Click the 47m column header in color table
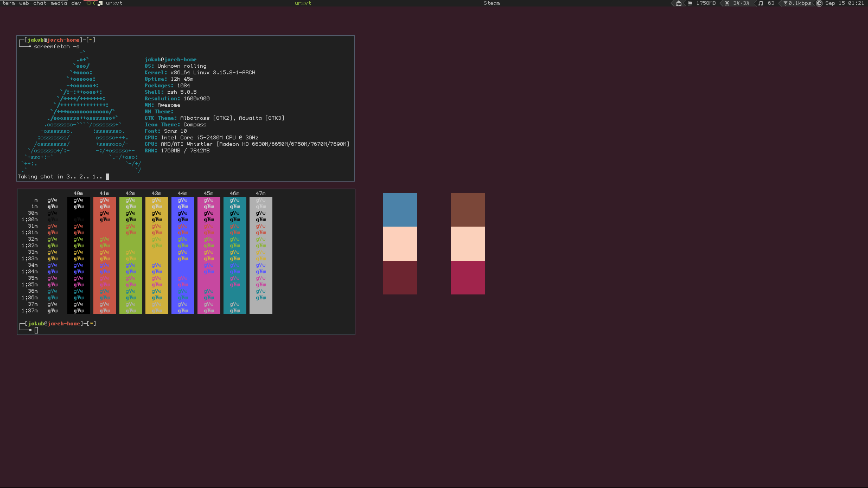Viewport: 868px width, 488px height. click(x=260, y=194)
